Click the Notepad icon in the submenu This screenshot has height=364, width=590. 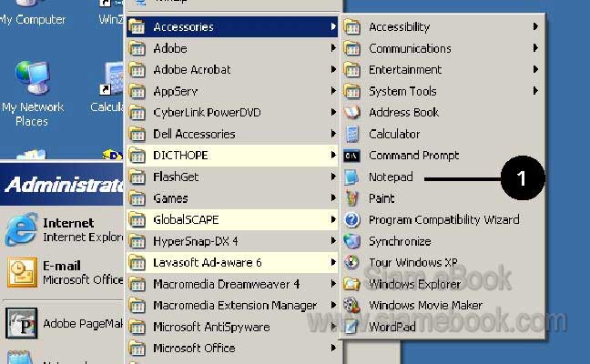pos(351,177)
